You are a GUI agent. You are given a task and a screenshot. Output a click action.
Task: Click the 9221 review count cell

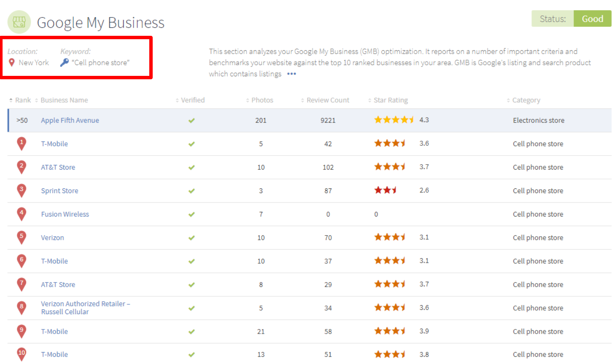click(328, 120)
